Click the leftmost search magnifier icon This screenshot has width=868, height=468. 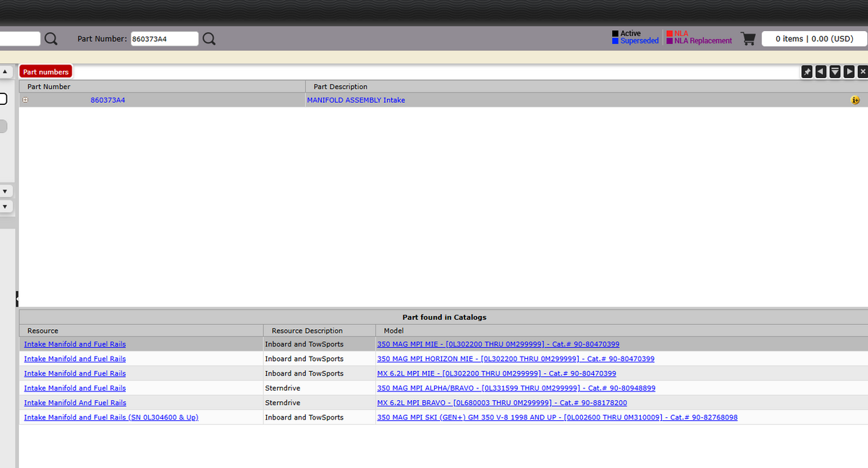coord(51,39)
